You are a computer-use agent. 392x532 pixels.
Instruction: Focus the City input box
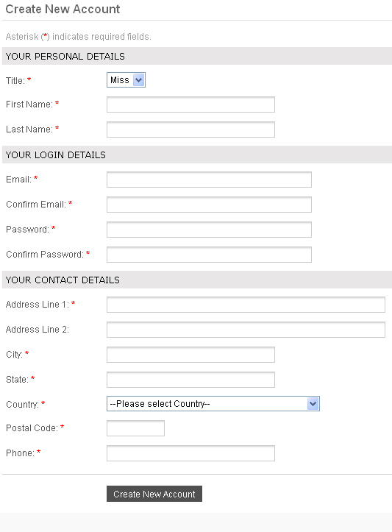[x=190, y=355]
